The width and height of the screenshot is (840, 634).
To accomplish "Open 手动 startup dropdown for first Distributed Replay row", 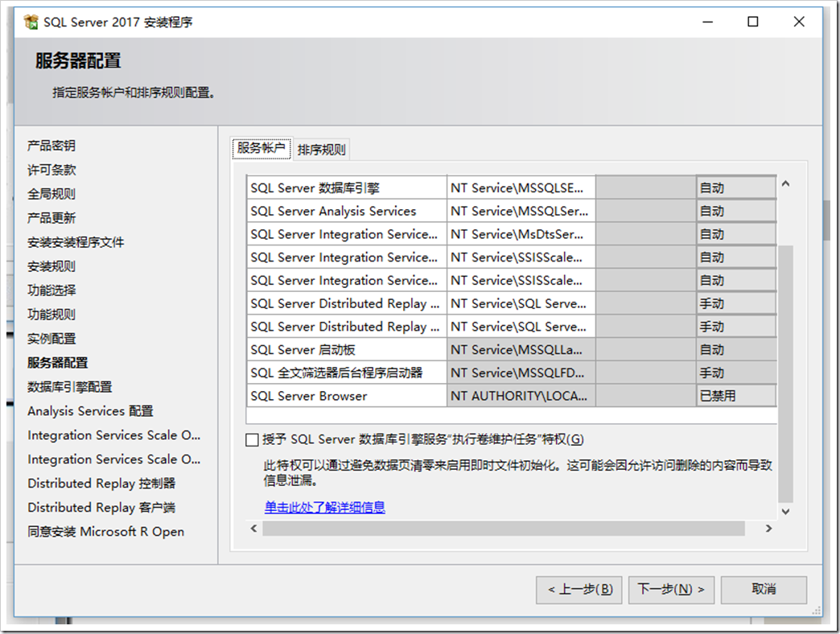I will (736, 303).
